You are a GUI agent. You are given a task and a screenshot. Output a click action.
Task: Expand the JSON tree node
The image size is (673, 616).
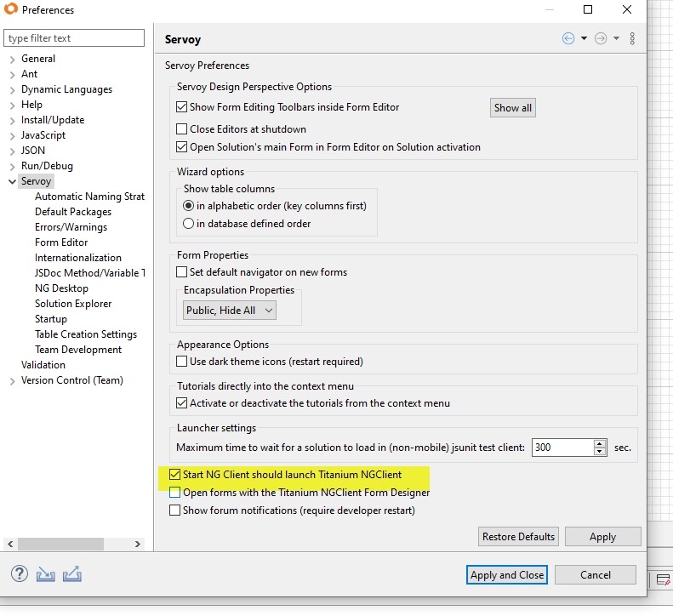point(13,151)
